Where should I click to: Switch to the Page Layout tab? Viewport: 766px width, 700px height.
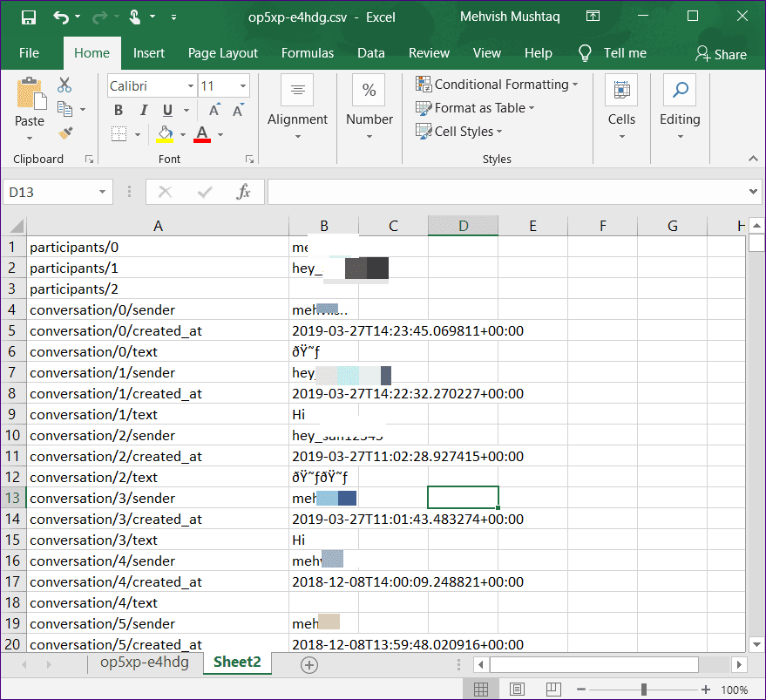(x=223, y=53)
